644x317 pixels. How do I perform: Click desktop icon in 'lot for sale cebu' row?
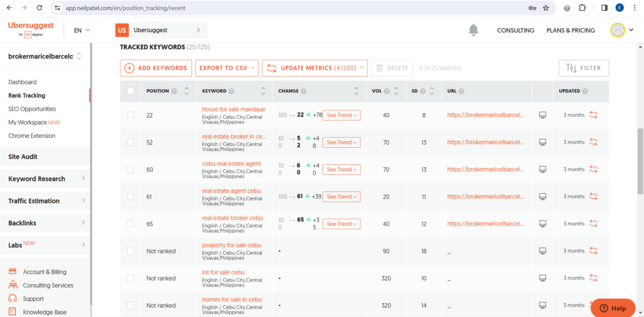(x=543, y=278)
